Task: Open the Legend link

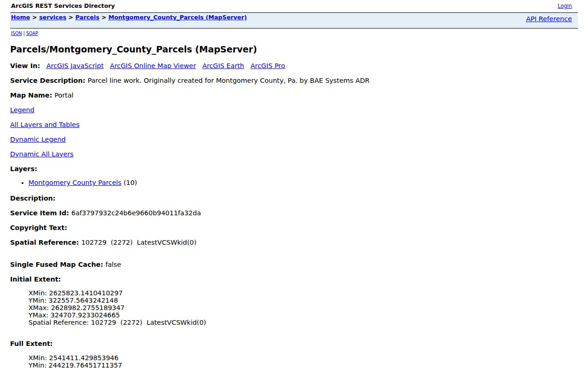Action: click(22, 110)
